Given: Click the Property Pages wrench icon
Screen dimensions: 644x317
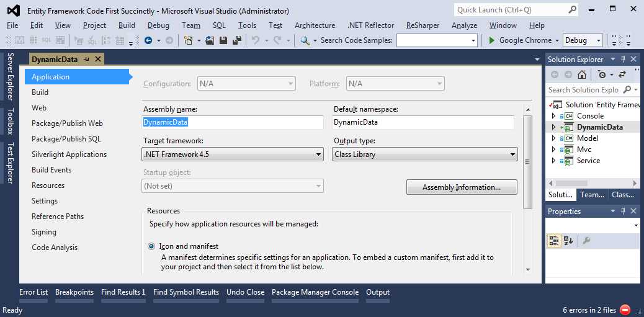Looking at the screenshot, I should (586, 241).
